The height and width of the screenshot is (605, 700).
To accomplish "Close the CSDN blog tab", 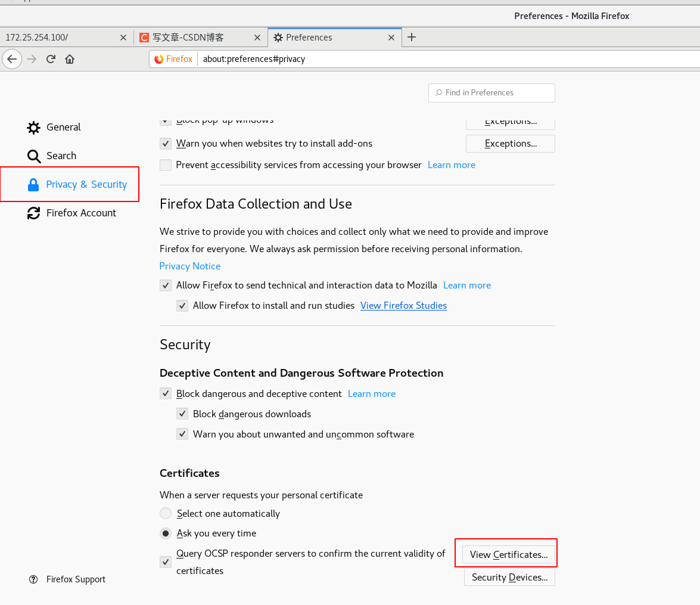I will 257,38.
